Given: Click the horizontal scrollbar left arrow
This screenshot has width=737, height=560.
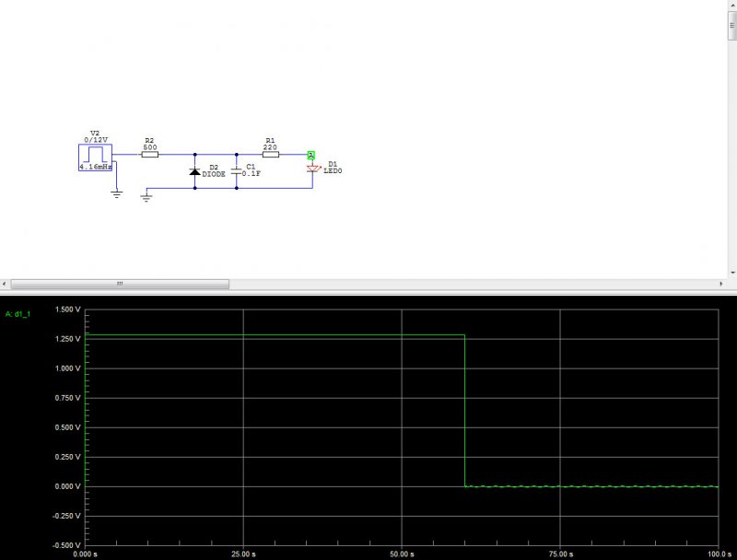Looking at the screenshot, I should click(5, 284).
